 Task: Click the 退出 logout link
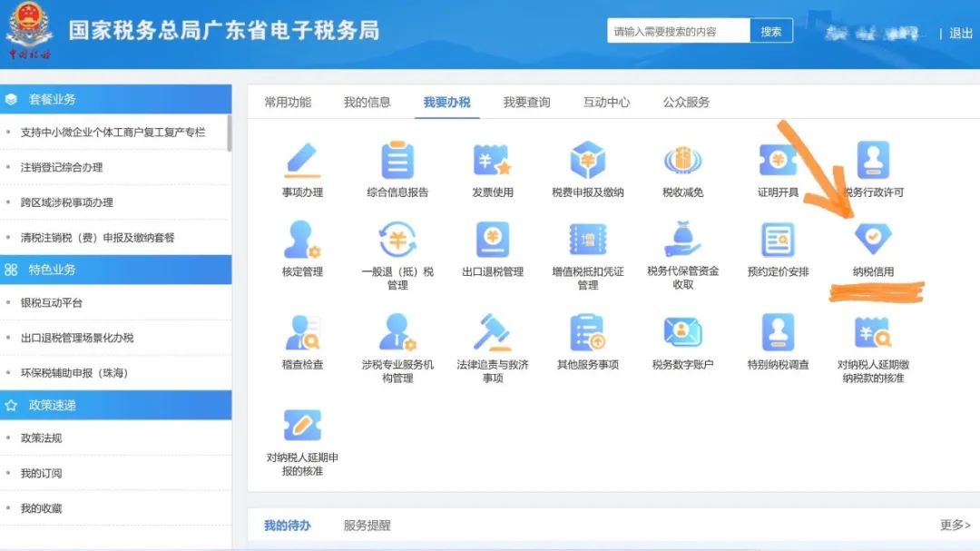(x=961, y=34)
